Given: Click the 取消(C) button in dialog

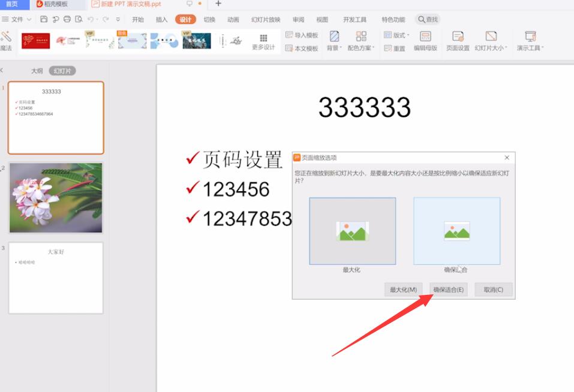Looking at the screenshot, I should pos(494,290).
